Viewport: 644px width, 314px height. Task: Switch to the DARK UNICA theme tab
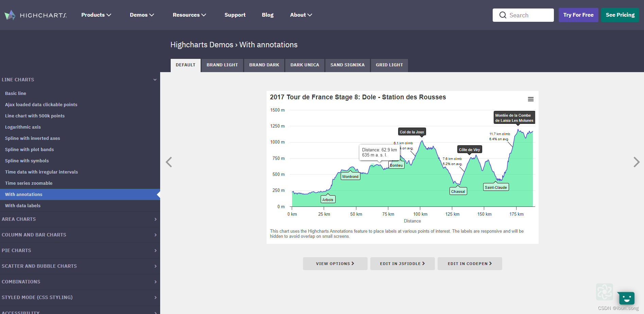click(305, 65)
